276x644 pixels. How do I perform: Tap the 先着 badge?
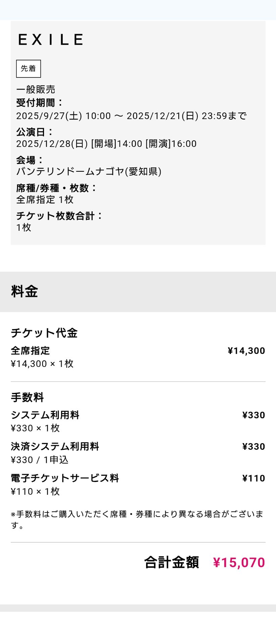[29, 69]
